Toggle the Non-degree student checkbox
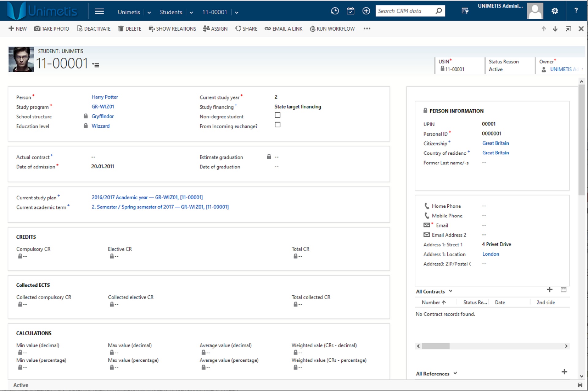The height and width of the screenshot is (392, 588). 276,115
